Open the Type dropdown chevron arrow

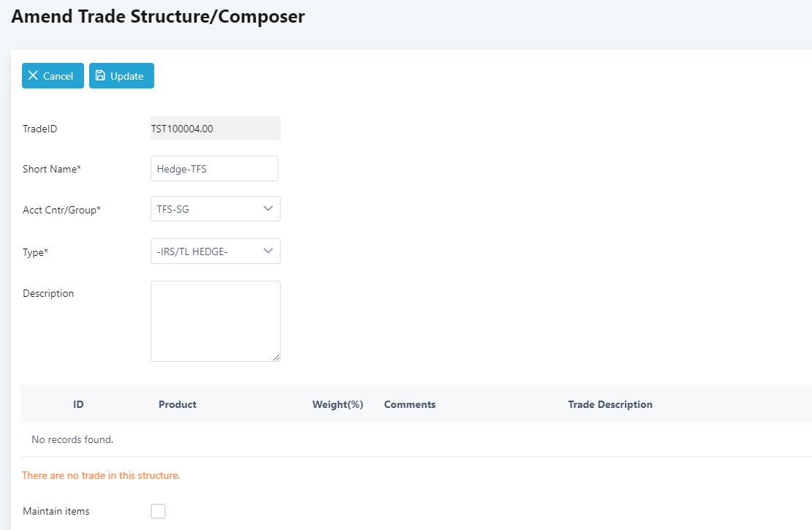tap(267, 251)
